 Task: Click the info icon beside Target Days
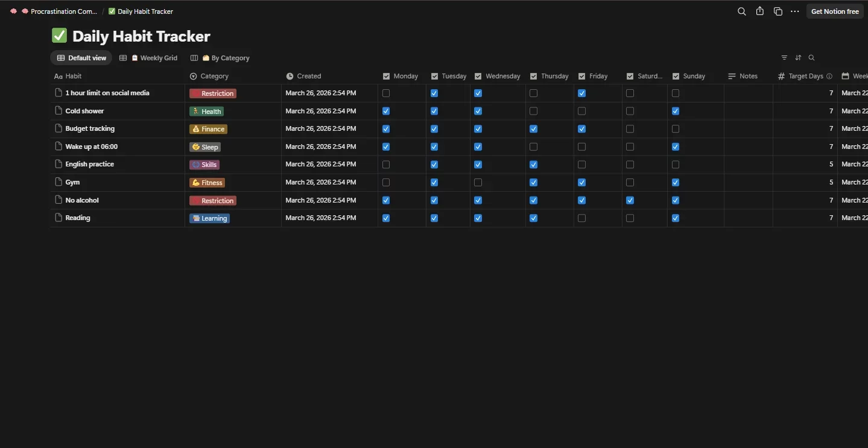(x=829, y=77)
